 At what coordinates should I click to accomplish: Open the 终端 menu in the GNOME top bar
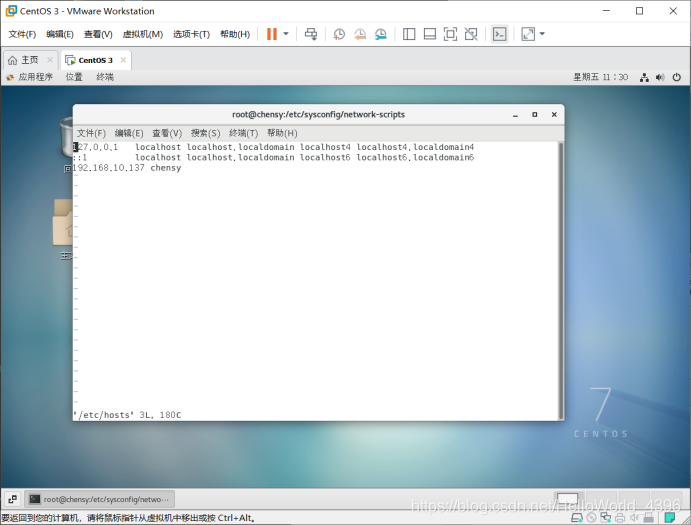point(105,77)
